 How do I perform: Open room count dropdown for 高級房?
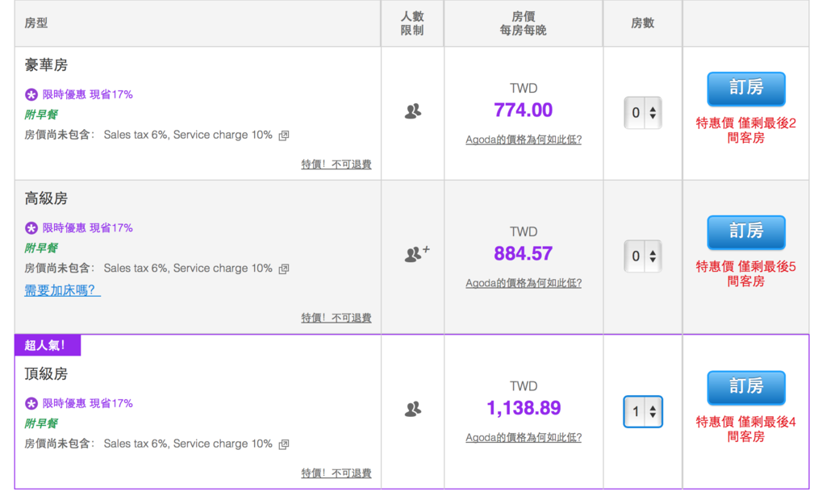pyautogui.click(x=643, y=256)
